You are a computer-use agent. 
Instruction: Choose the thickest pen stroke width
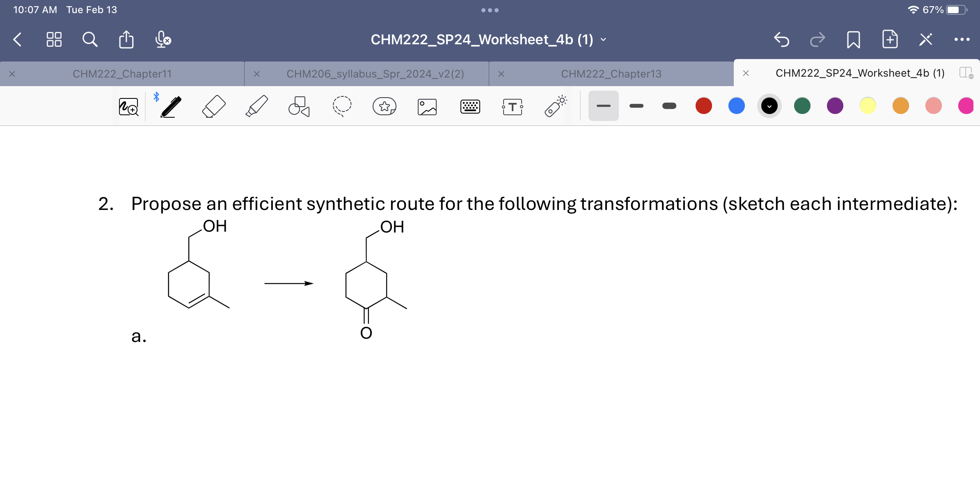point(669,106)
